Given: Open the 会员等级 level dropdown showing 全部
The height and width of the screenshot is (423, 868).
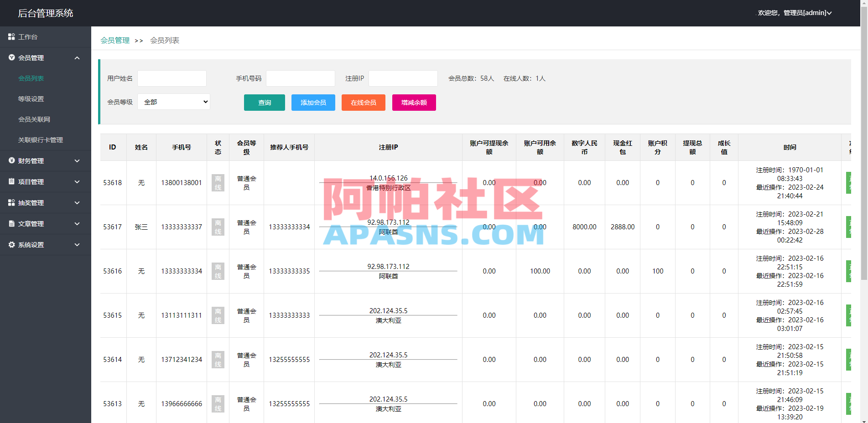Looking at the screenshot, I should pos(173,102).
